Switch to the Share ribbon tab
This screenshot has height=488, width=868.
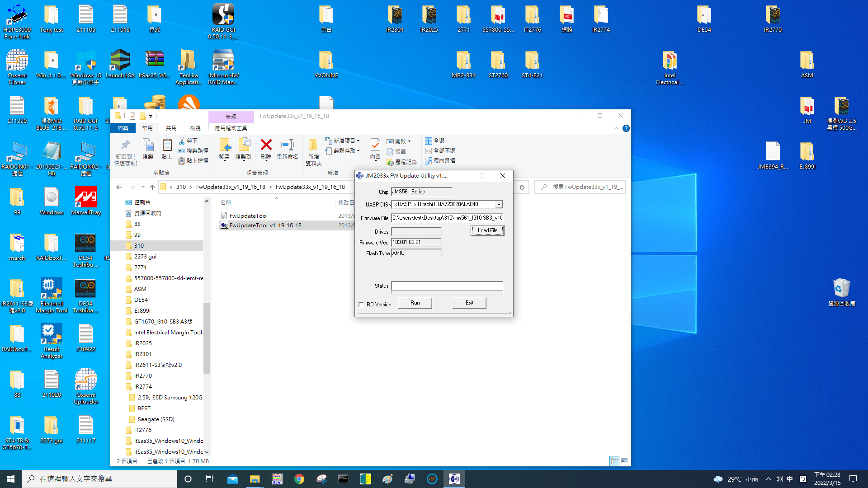point(171,128)
